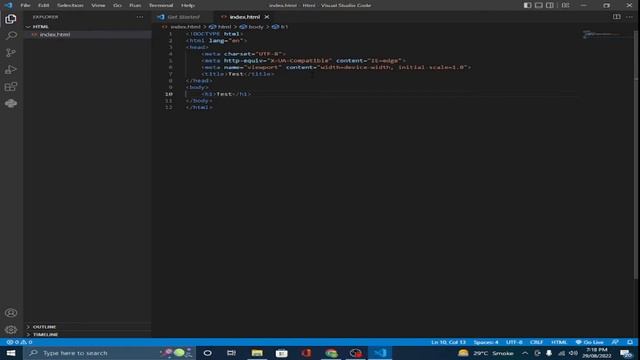Open Explorer panel more actions ellipsis
This screenshot has width=640, height=360.
tap(140, 17)
